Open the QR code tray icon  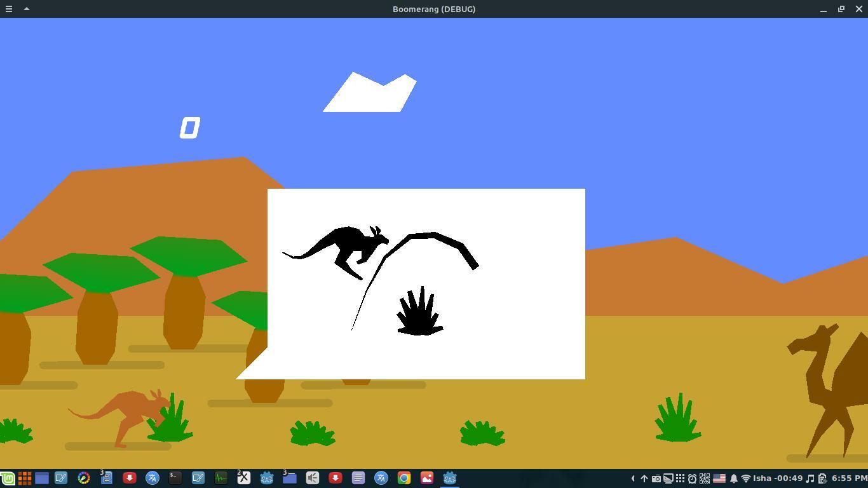pos(705,478)
